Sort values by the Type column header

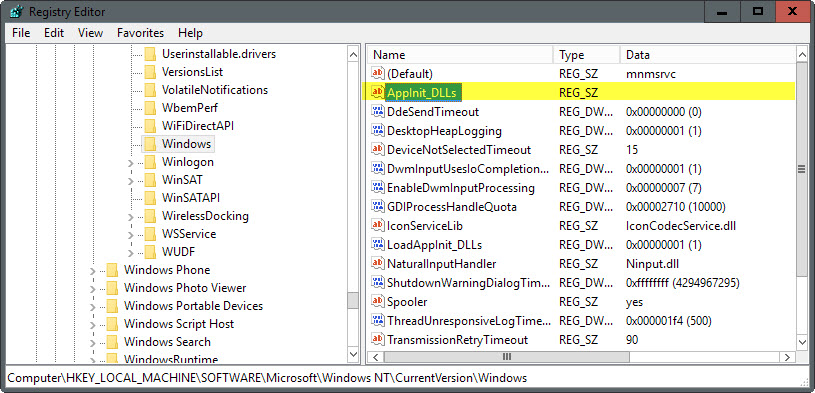587,55
